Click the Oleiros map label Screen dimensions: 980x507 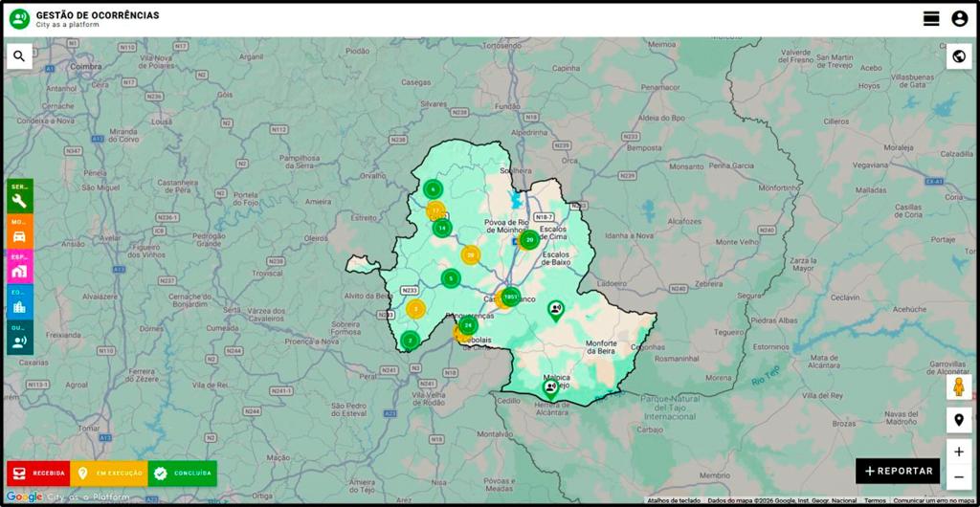[316, 238]
